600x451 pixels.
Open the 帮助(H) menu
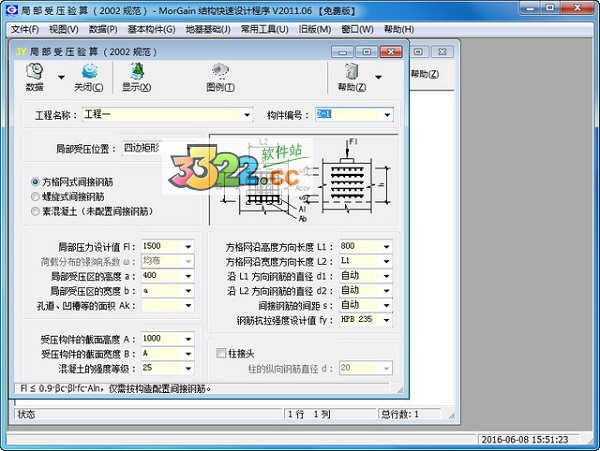pyautogui.click(x=399, y=29)
